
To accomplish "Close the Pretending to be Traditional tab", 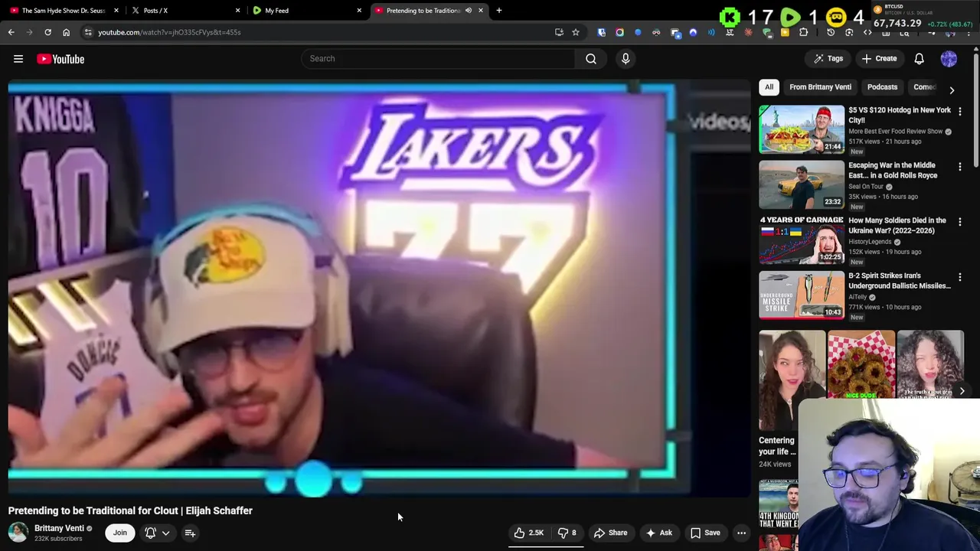I will point(481,11).
